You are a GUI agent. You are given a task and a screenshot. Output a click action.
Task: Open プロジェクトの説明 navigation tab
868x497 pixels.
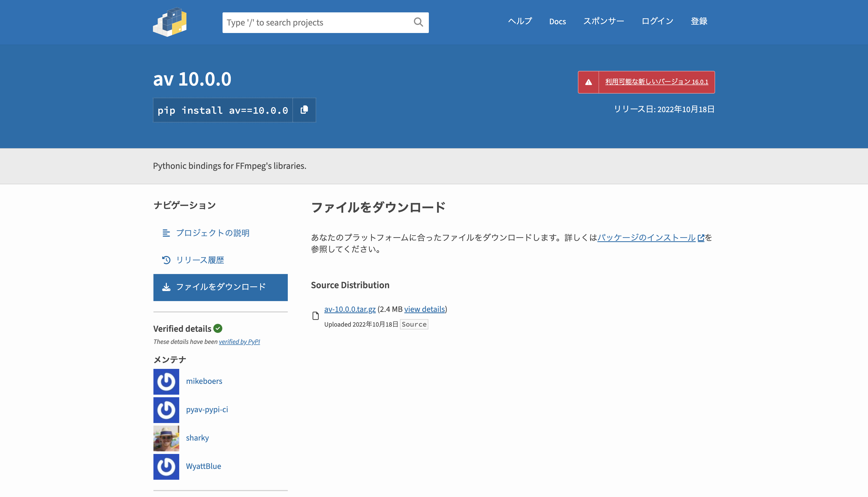coord(212,233)
